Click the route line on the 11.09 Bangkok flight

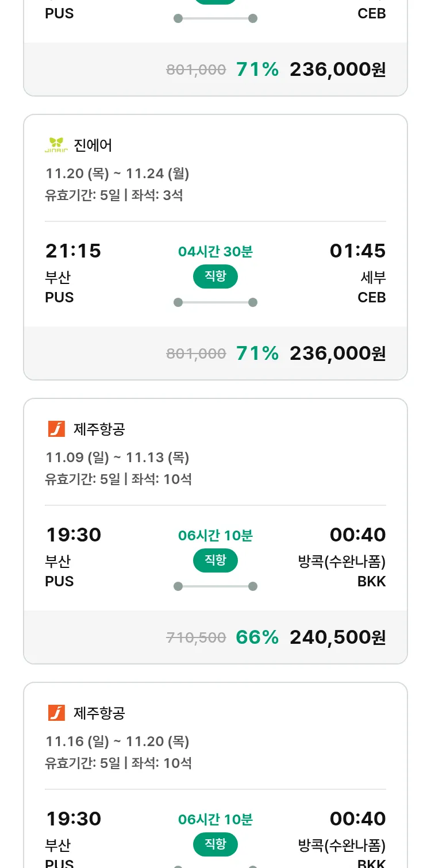click(x=215, y=586)
